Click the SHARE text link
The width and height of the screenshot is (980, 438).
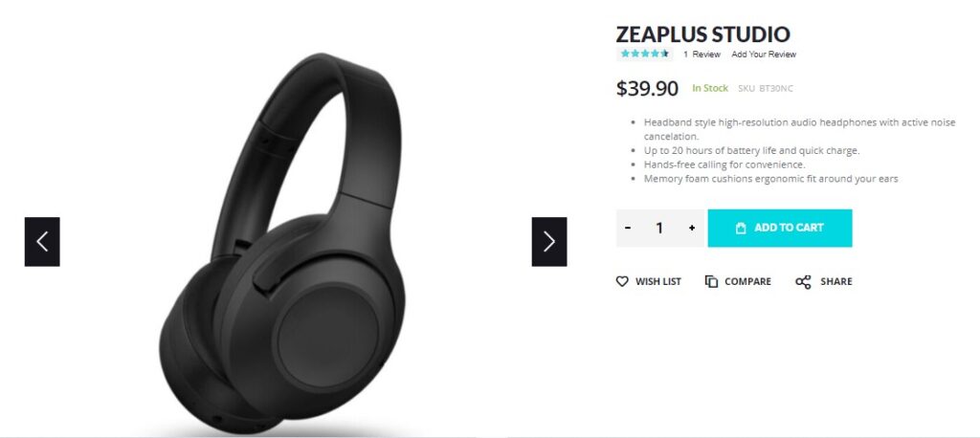pyautogui.click(x=836, y=282)
